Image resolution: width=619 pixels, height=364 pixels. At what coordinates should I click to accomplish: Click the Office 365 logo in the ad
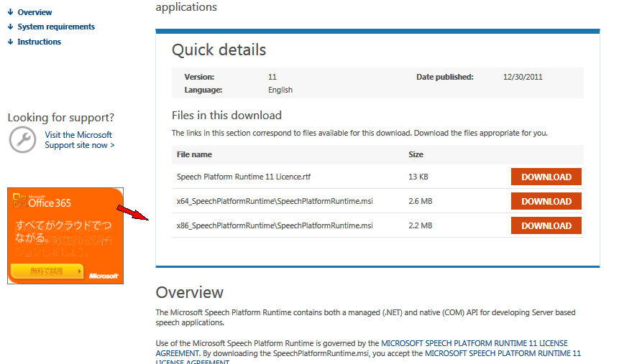pyautogui.click(x=42, y=202)
